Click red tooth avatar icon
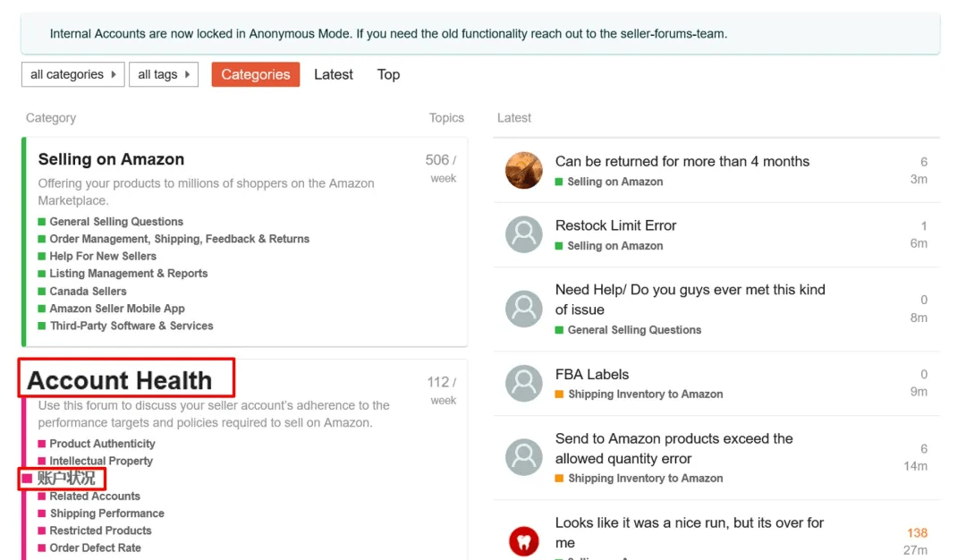 pos(524,541)
